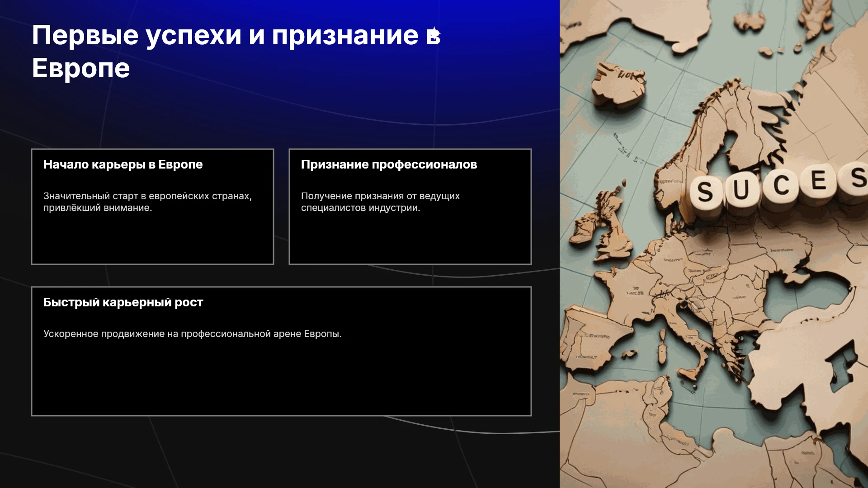Image resolution: width=868 pixels, height=488 pixels.
Task: Click the 'C' letter tile on map
Action: click(x=780, y=185)
